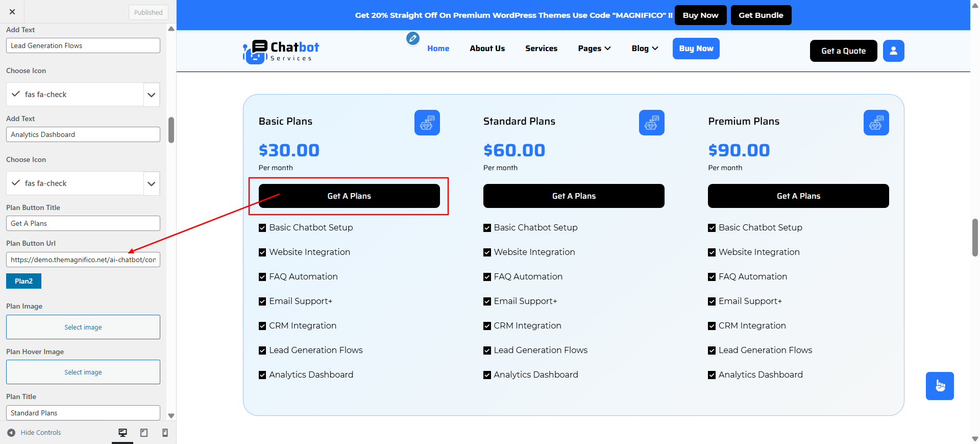The image size is (980, 444).
Task: Expand the Blog menu
Action: pos(645,49)
